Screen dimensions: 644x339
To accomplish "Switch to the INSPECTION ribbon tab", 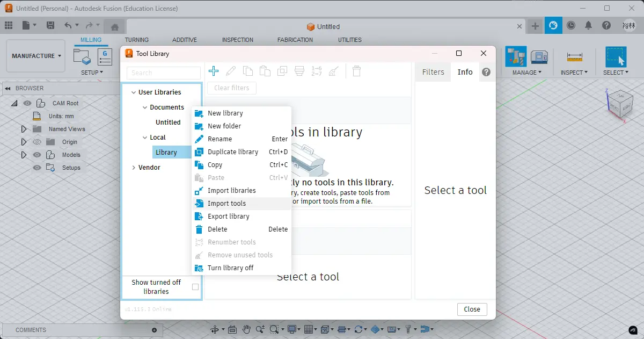I will pos(238,40).
